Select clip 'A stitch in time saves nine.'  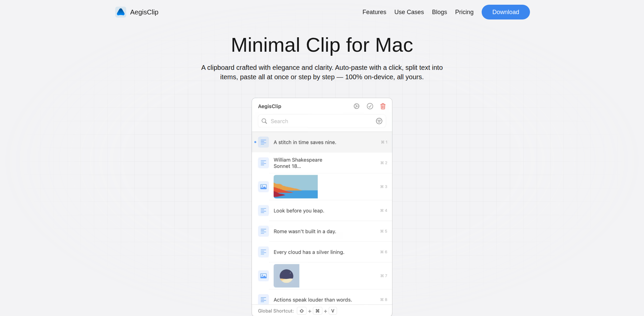(x=322, y=142)
